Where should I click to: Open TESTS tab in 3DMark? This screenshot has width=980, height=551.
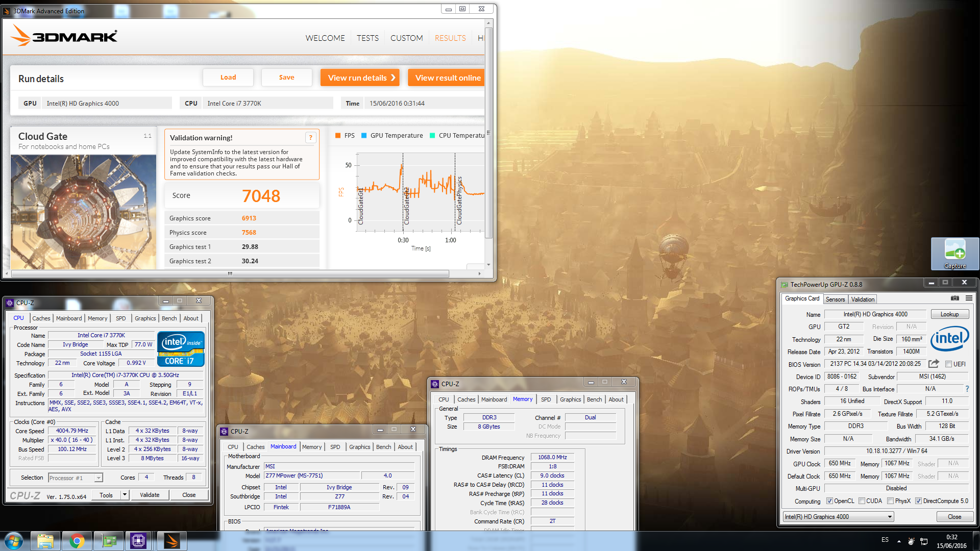(367, 38)
